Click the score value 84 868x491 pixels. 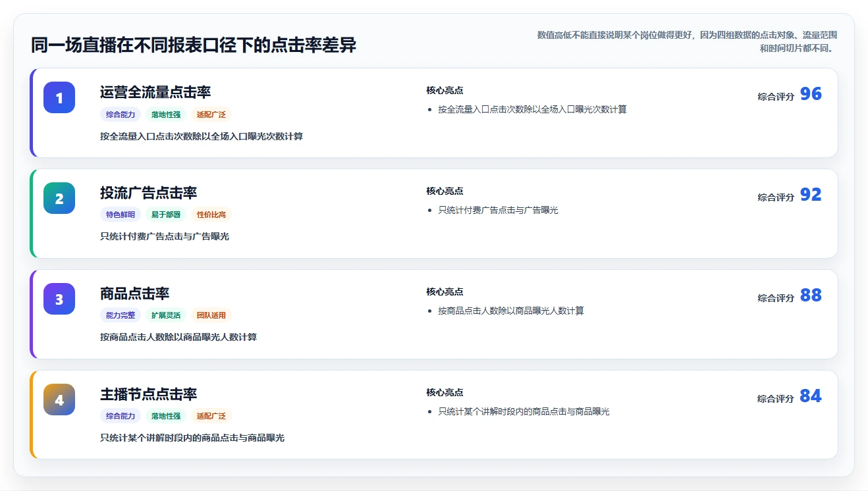click(x=811, y=396)
